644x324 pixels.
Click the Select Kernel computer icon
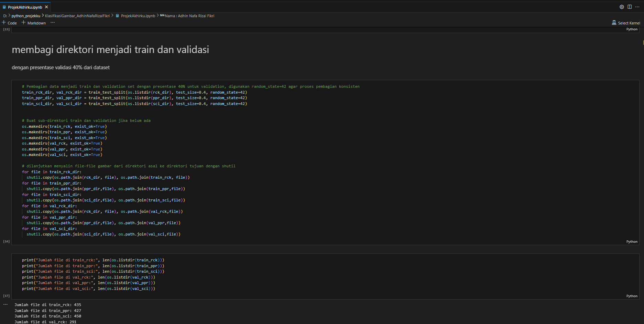[614, 23]
